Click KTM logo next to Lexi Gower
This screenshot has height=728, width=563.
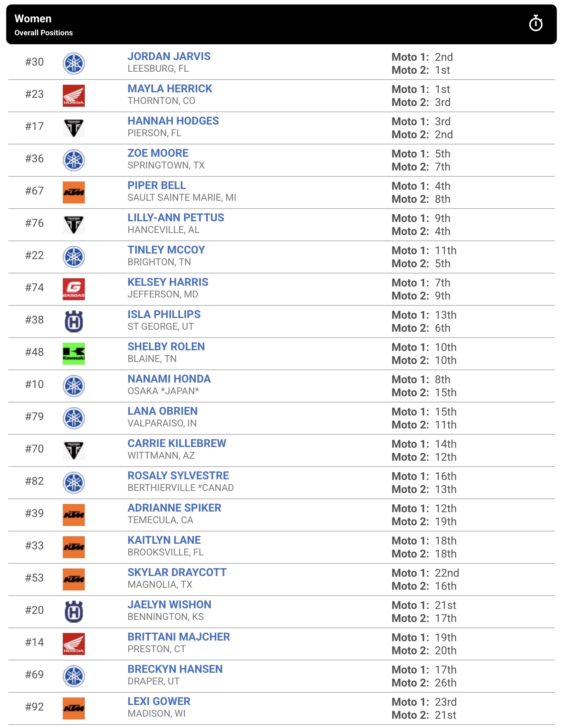click(74, 708)
